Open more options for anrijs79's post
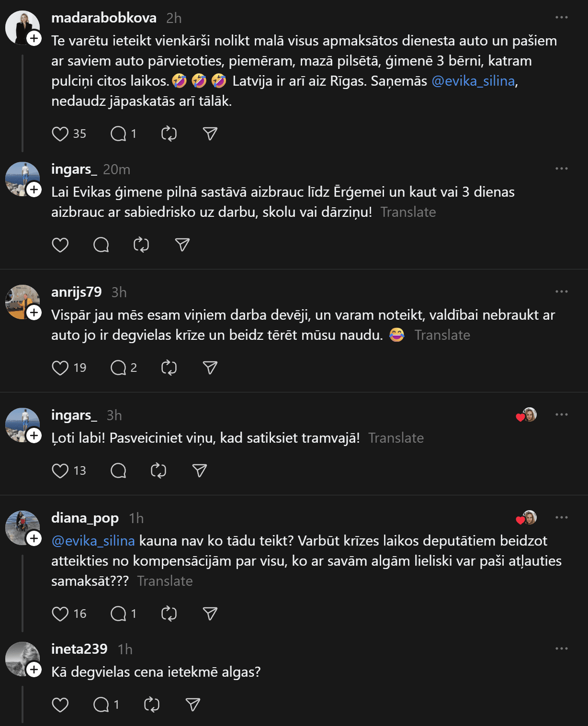 pos(561,292)
